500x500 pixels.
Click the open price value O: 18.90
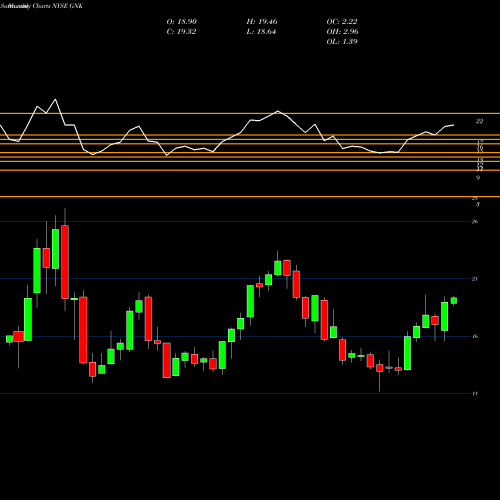182,22
